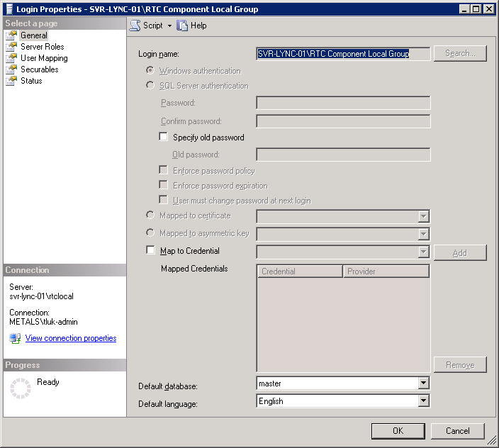Maximize the Login Properties window
499x448 pixels.
tap(476, 9)
